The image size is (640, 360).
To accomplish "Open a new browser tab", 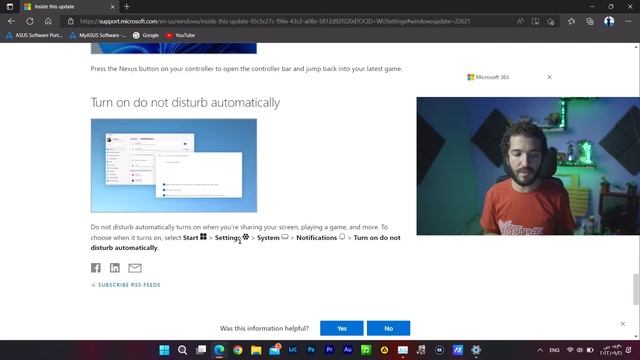I will (127, 7).
